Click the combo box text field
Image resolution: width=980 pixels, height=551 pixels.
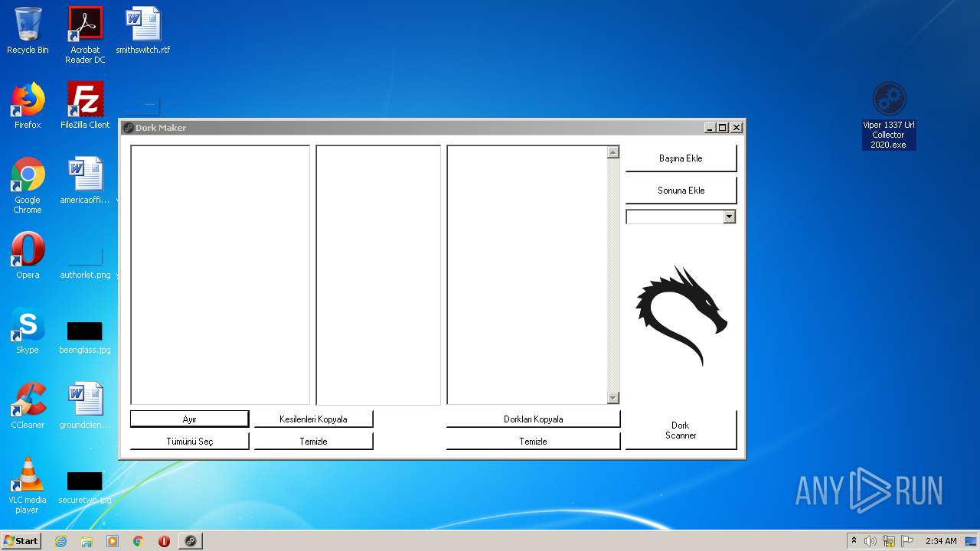click(x=675, y=217)
